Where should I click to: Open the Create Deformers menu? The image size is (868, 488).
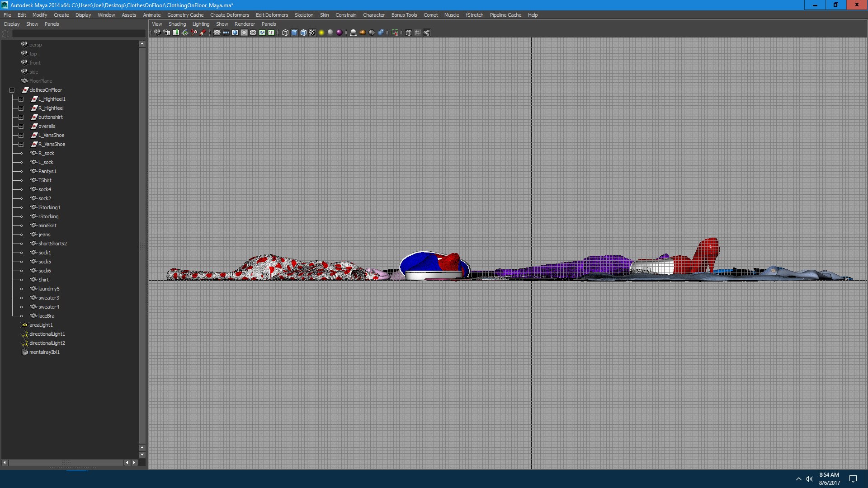click(x=230, y=15)
